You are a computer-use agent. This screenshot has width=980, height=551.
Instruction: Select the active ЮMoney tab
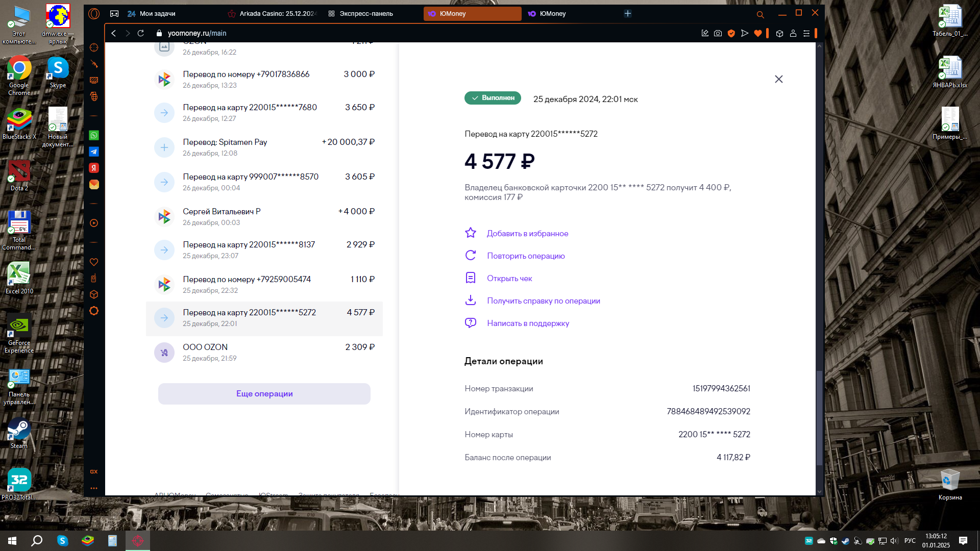point(472,14)
